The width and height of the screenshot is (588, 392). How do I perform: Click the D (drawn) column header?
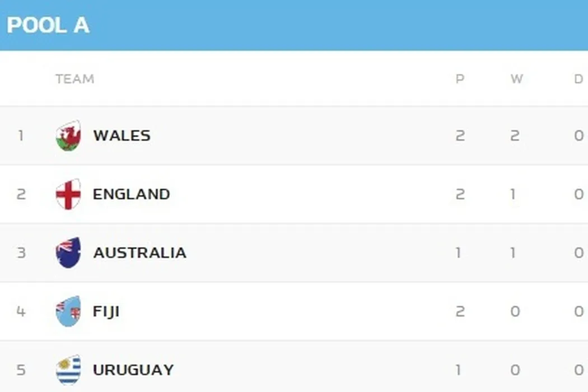click(x=578, y=79)
